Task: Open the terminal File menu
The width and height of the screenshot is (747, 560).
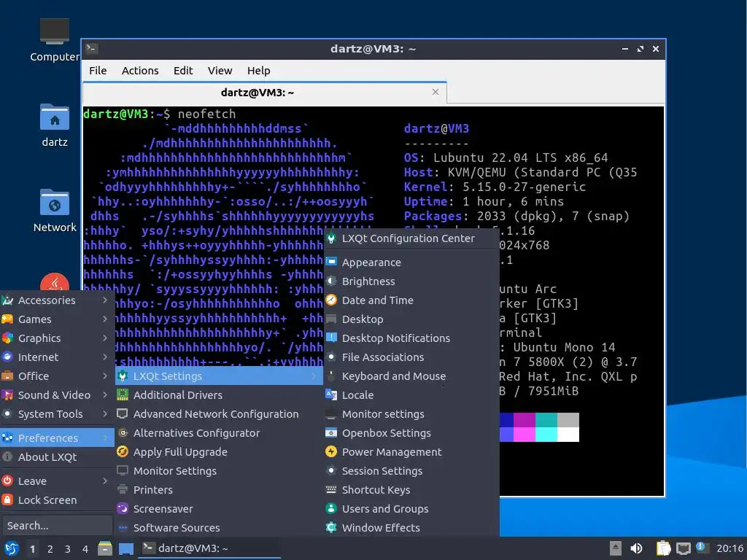Action: (x=98, y=71)
